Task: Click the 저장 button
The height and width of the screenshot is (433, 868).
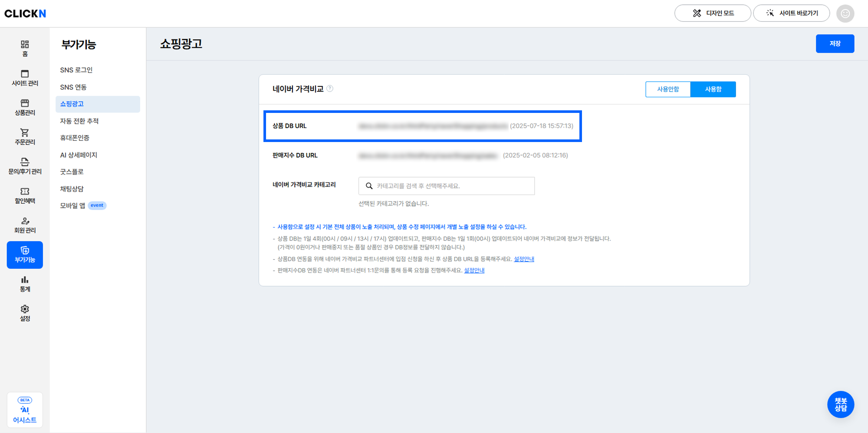Action: coord(835,44)
